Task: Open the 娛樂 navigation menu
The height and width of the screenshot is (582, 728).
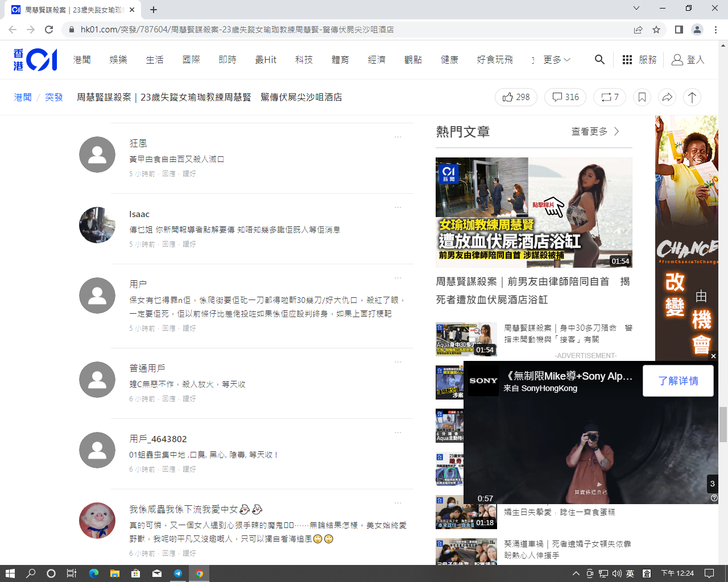Action: tap(118, 60)
